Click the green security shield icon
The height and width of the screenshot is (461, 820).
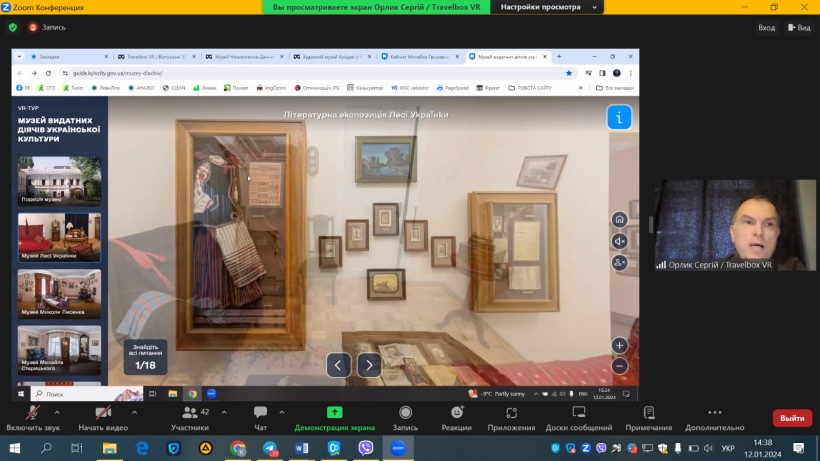pyautogui.click(x=13, y=27)
